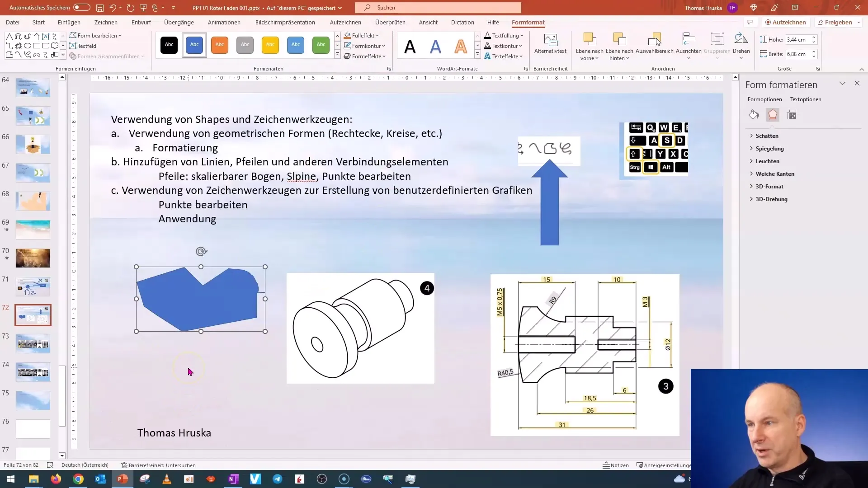The height and width of the screenshot is (488, 868).
Task: Click Ebene nach vorne icon
Action: coord(590,39)
